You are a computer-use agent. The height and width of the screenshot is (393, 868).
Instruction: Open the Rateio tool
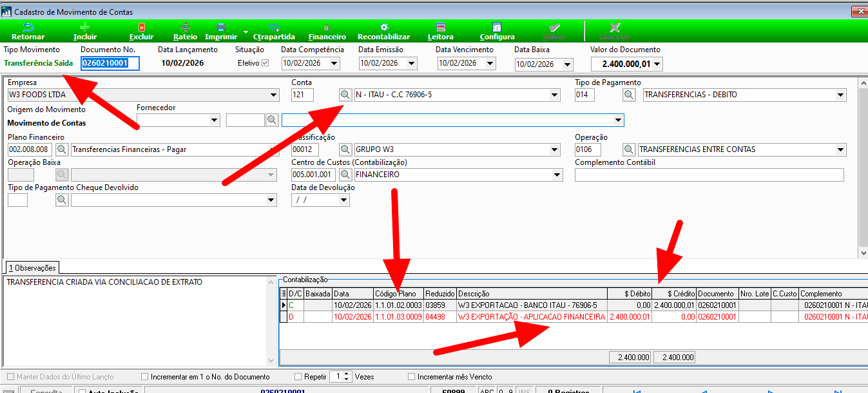click(x=185, y=32)
